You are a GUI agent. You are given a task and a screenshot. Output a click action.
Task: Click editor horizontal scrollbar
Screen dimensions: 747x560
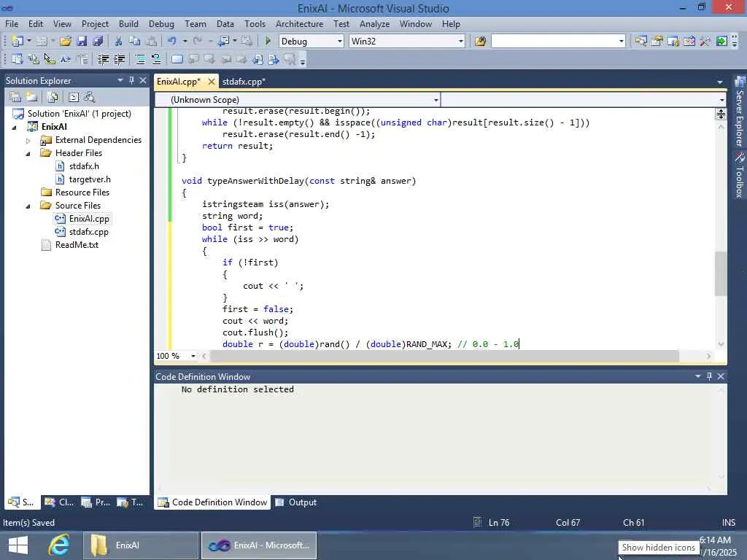[444, 356]
